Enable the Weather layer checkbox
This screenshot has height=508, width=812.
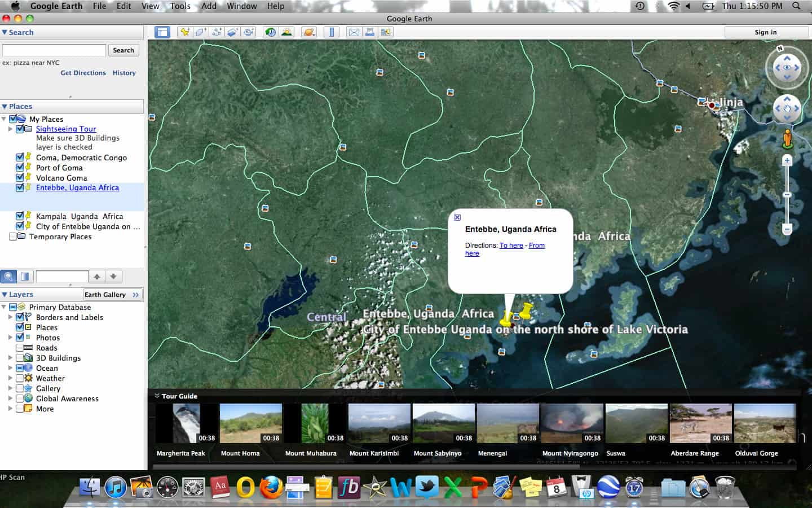pyautogui.click(x=20, y=378)
